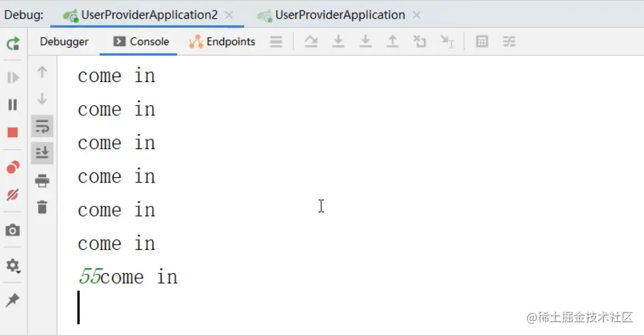This screenshot has height=335, width=644.
Task: Resume program execution
Action: [13, 77]
